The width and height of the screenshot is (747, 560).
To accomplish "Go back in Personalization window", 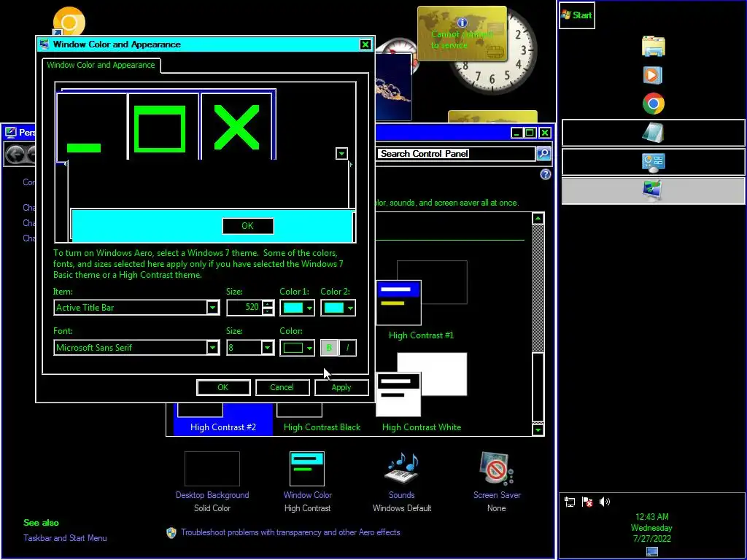I will coord(15,154).
